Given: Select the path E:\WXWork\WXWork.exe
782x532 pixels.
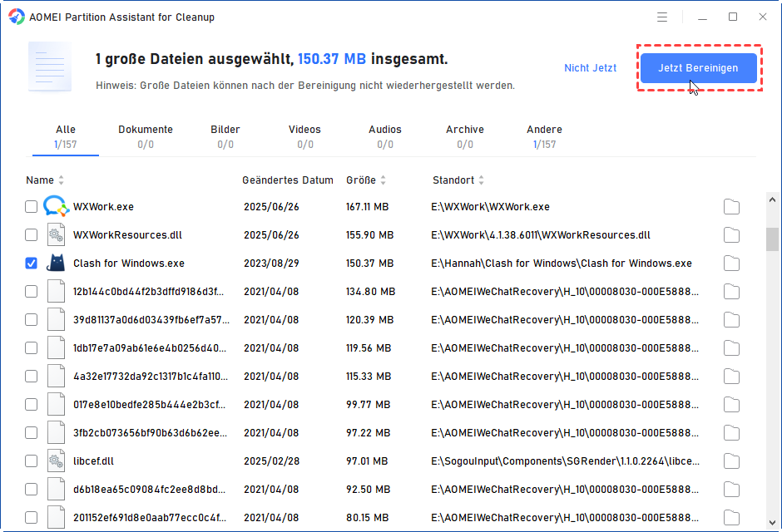Looking at the screenshot, I should coord(490,207).
